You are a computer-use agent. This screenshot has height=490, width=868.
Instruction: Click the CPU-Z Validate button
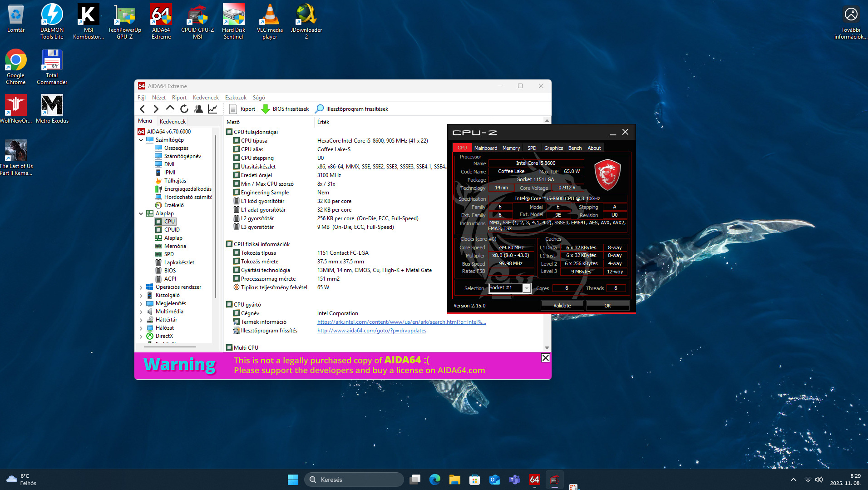pos(562,306)
